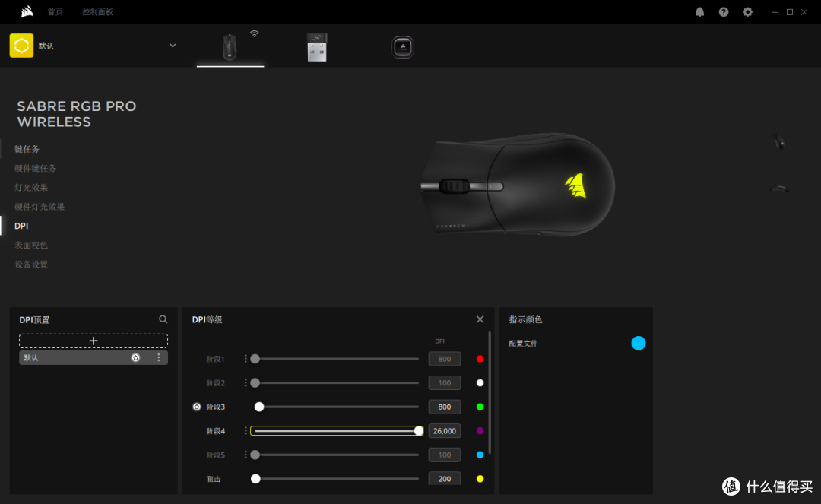Select the USB wireless dongle device icon
This screenshot has height=504, width=821.
coord(317,47)
